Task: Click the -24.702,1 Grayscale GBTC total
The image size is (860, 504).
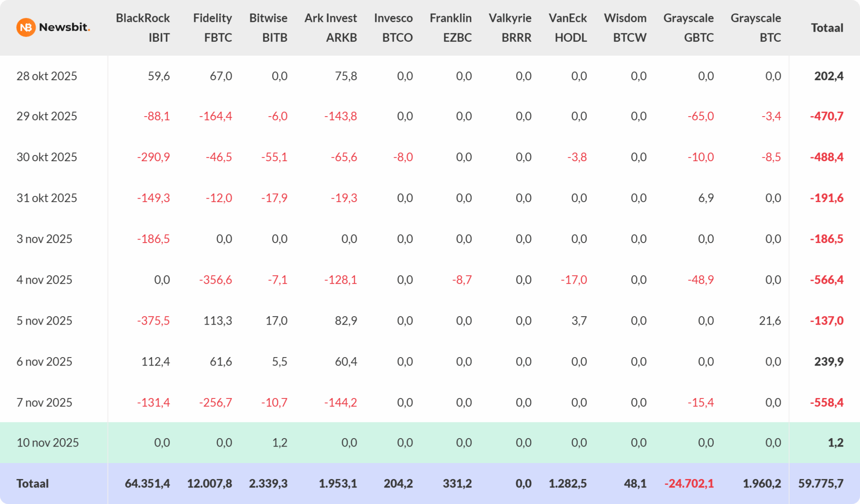Action: tap(689, 484)
